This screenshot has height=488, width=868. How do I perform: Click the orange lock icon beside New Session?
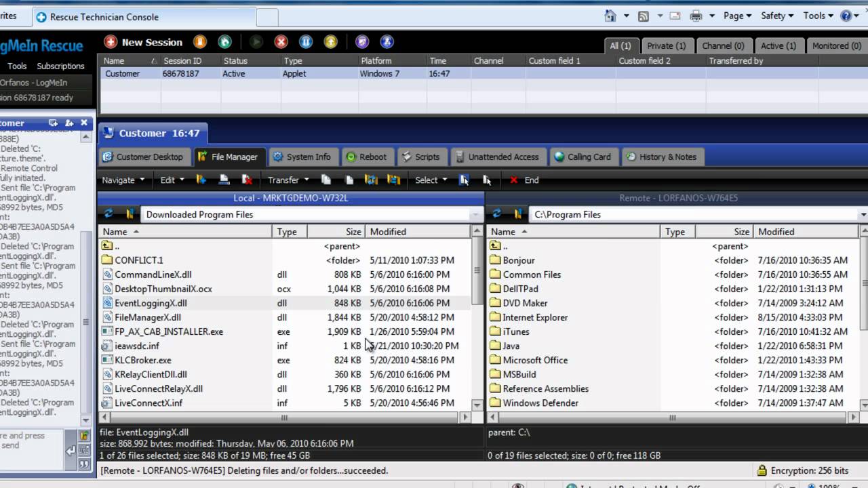(x=200, y=42)
